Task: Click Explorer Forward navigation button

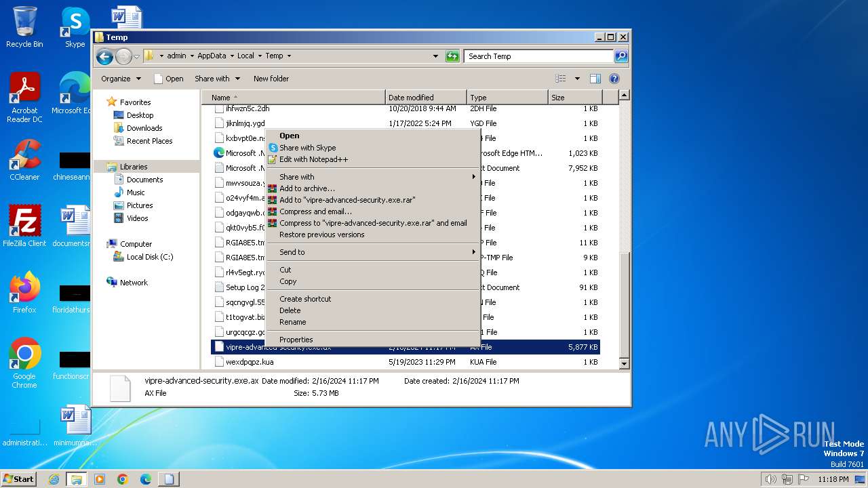Action: (123, 56)
